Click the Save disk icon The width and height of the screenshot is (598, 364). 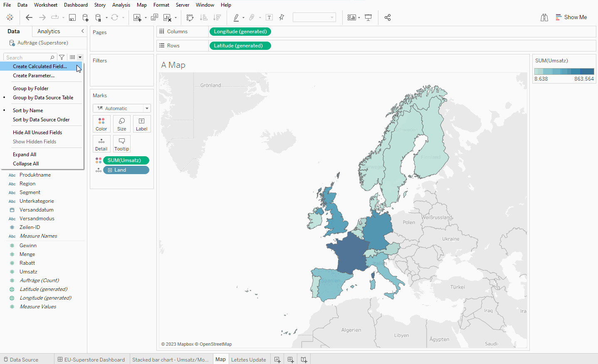72,17
